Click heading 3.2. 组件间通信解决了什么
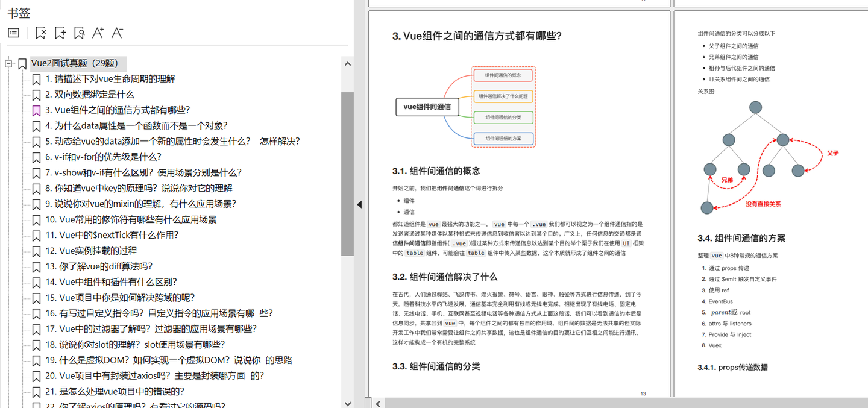This screenshot has width=868, height=408. tap(444, 277)
